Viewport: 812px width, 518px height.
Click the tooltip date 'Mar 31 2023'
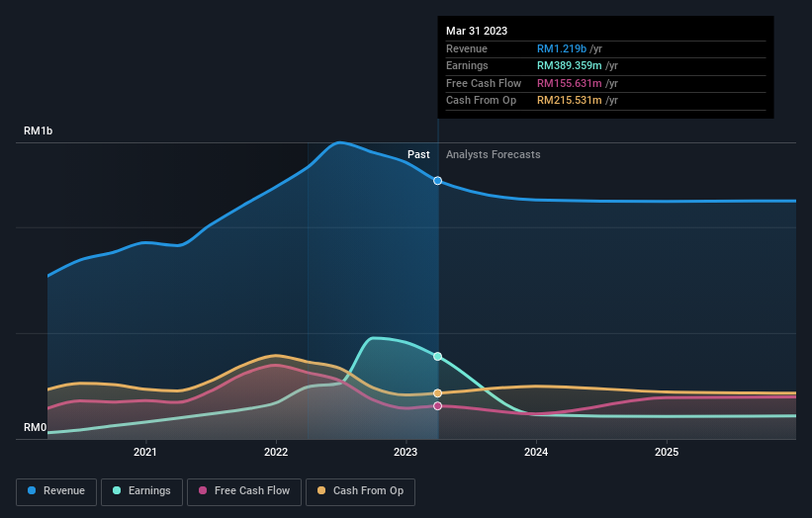[x=477, y=31]
